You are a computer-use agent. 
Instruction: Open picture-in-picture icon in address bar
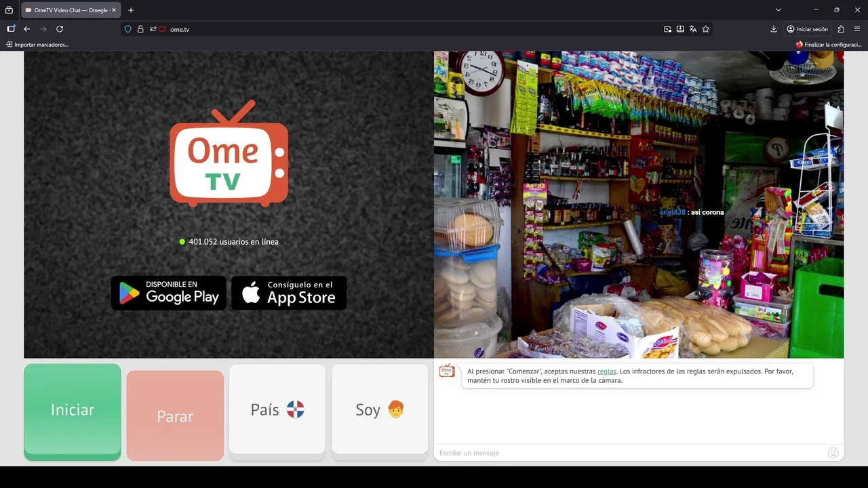click(668, 29)
